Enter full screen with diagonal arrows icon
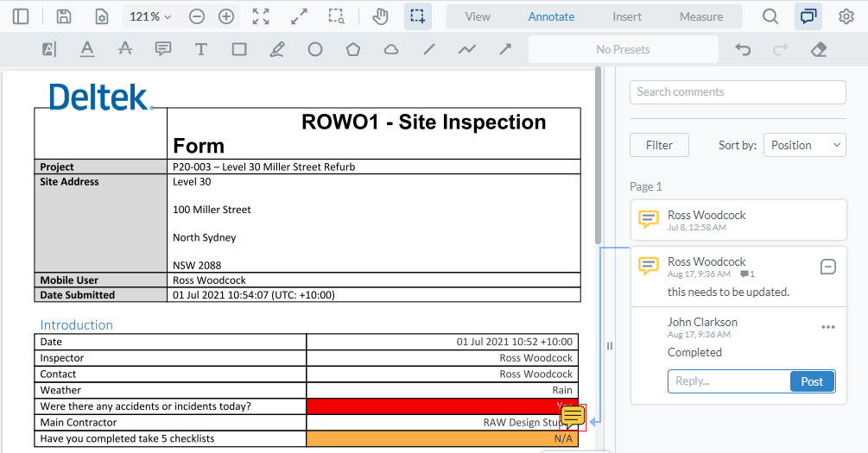Viewport: 868px width, 453px height. pos(299,16)
